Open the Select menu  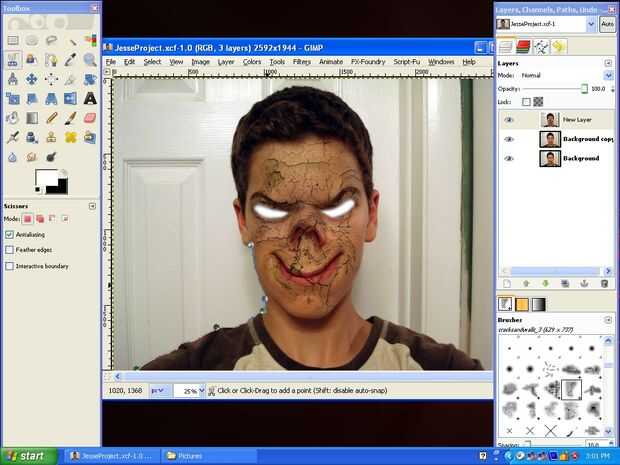pyautogui.click(x=152, y=62)
